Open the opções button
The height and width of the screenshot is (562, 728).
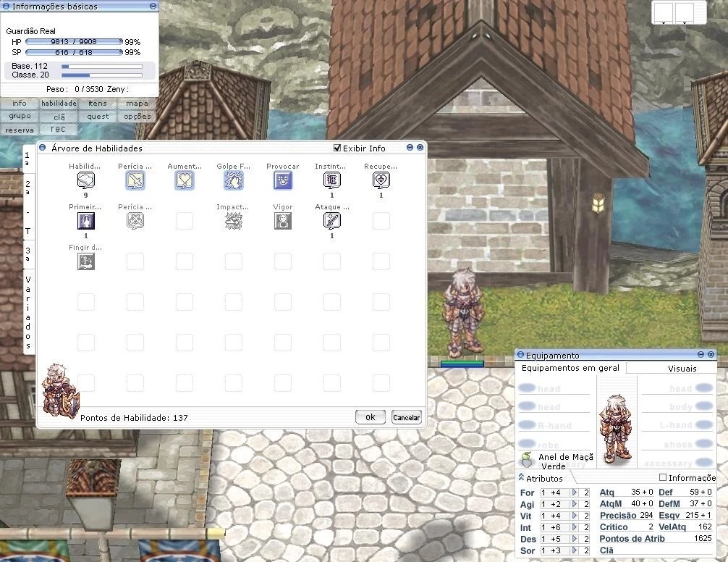137,116
